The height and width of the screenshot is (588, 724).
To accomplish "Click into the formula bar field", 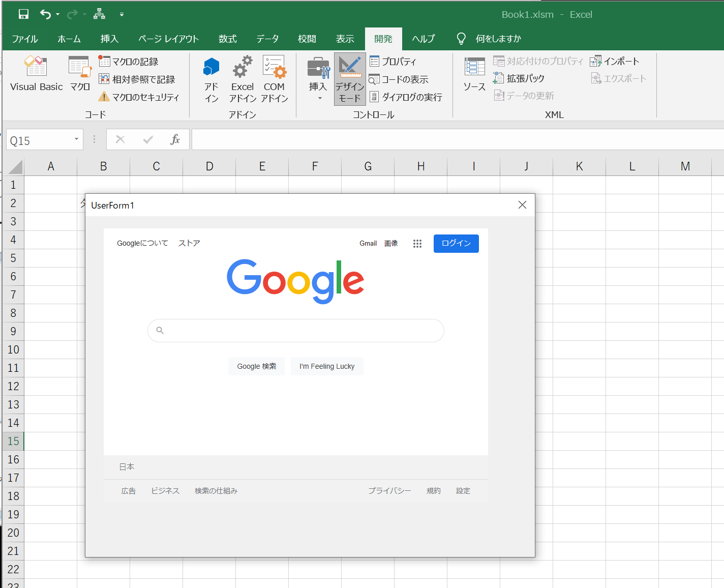I will pos(458,139).
